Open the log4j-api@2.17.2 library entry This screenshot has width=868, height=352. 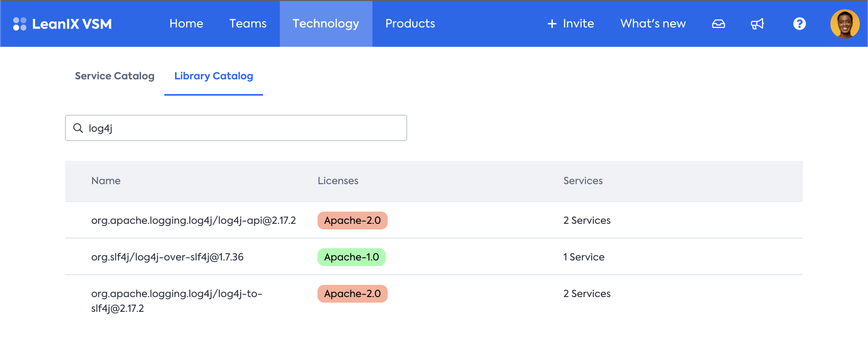[193, 220]
